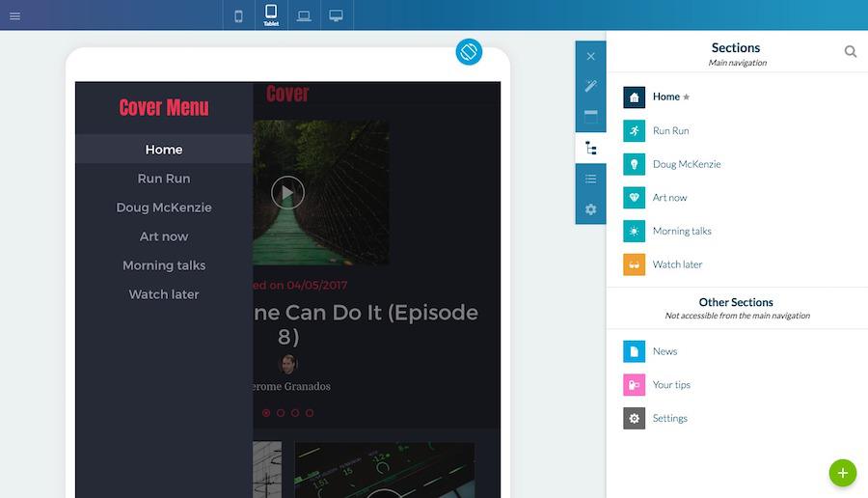The width and height of the screenshot is (868, 498).
Task: Open the magic wand design tool
Action: coord(591,87)
